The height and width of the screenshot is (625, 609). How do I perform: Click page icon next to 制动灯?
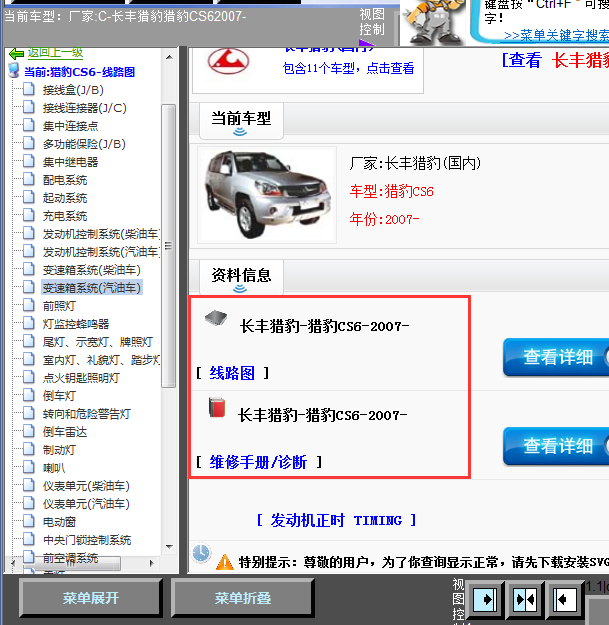coord(28,449)
